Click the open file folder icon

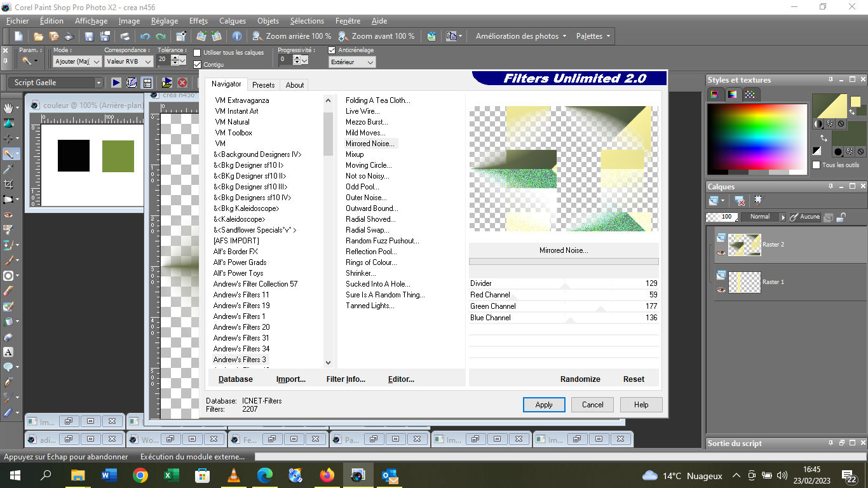coord(38,36)
